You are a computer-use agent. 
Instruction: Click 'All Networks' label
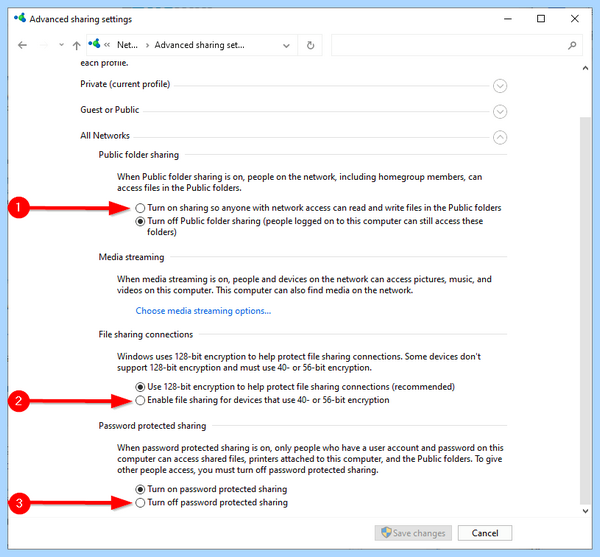105,135
